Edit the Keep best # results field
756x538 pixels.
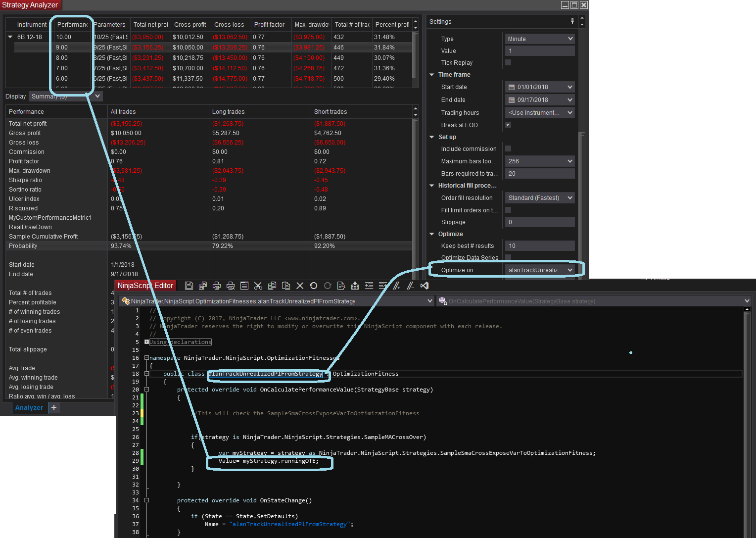[540, 246]
